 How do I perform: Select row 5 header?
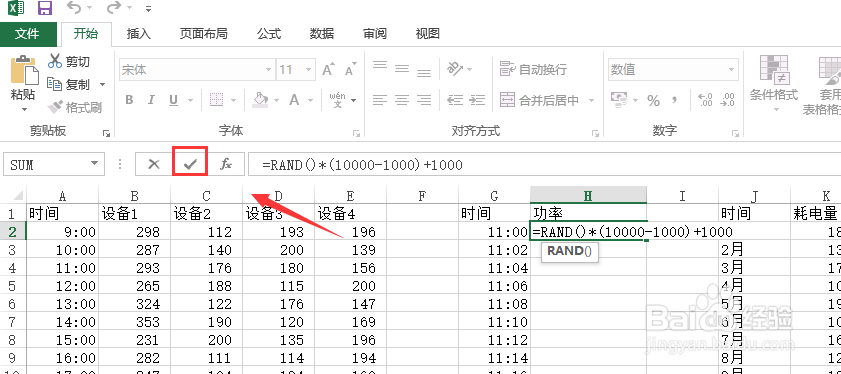click(x=13, y=287)
